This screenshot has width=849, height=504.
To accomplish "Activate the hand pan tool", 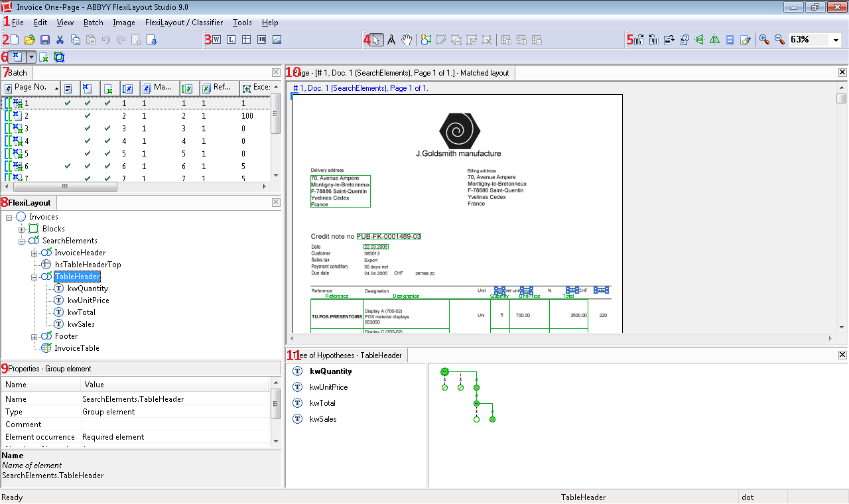I will [407, 40].
